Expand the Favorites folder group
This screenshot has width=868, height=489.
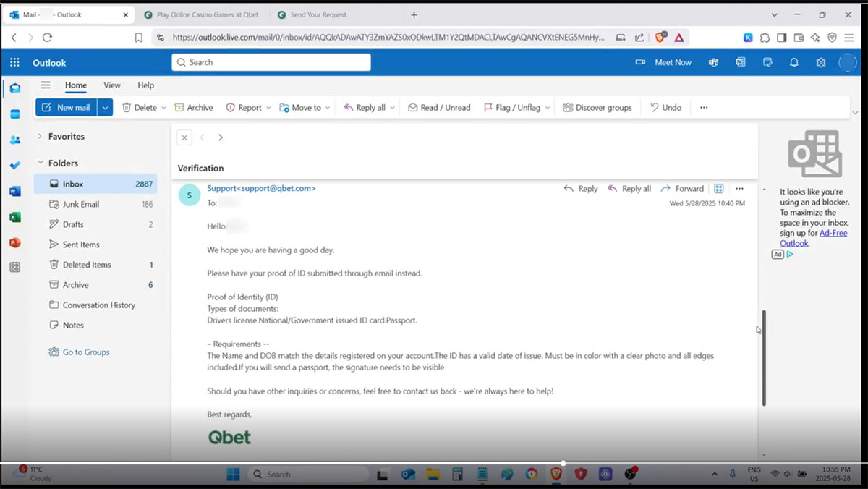click(x=40, y=137)
